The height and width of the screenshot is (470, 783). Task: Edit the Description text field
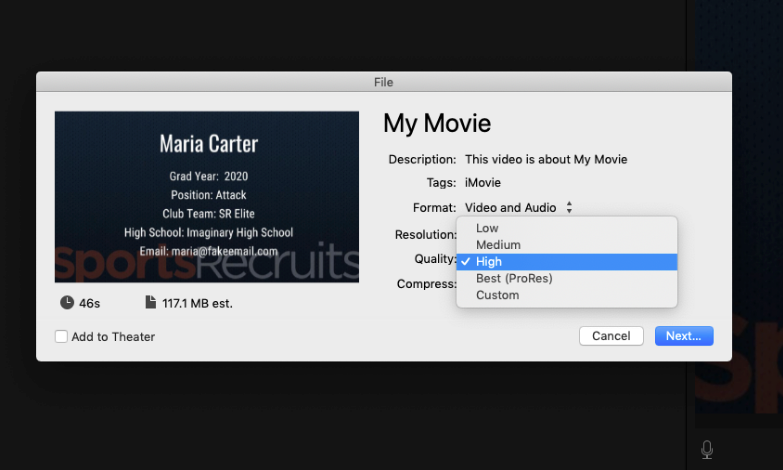click(546, 159)
